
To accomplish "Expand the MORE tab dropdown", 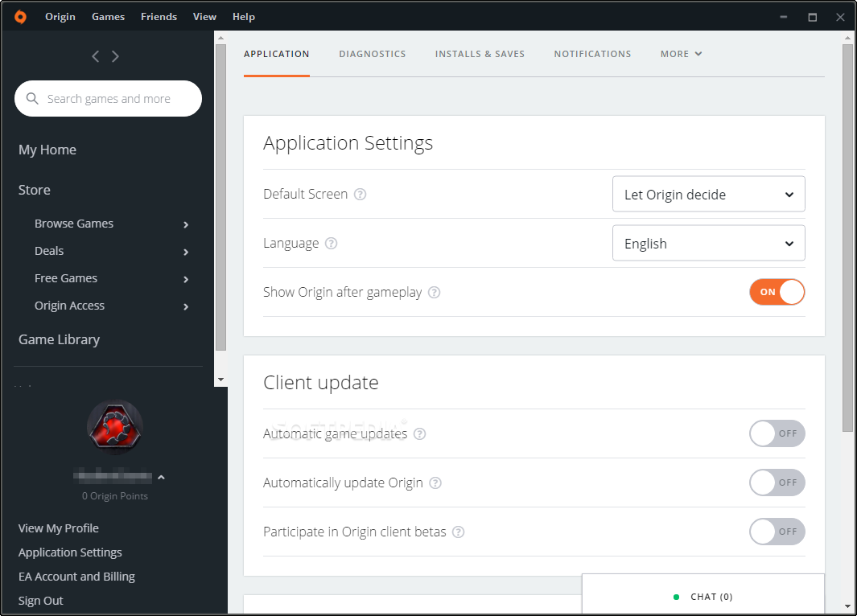I will tap(681, 54).
